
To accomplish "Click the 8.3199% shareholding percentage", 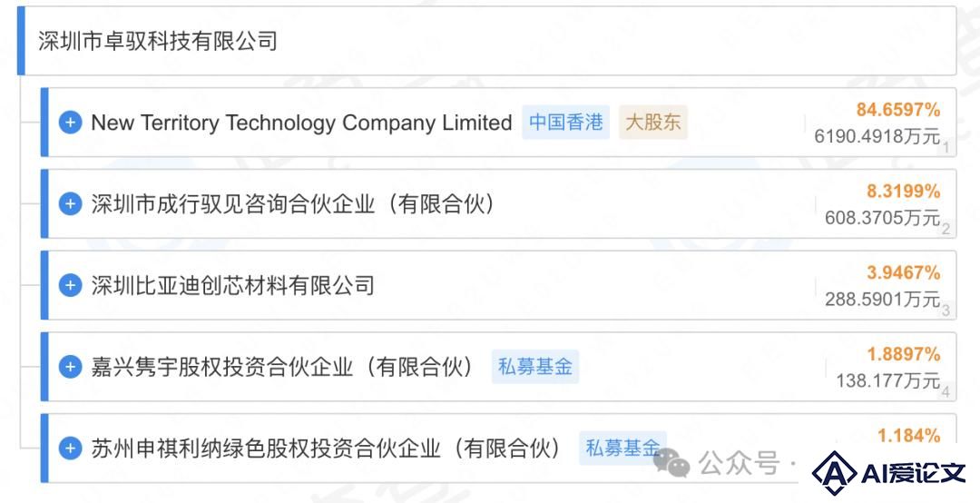I will point(903,192).
